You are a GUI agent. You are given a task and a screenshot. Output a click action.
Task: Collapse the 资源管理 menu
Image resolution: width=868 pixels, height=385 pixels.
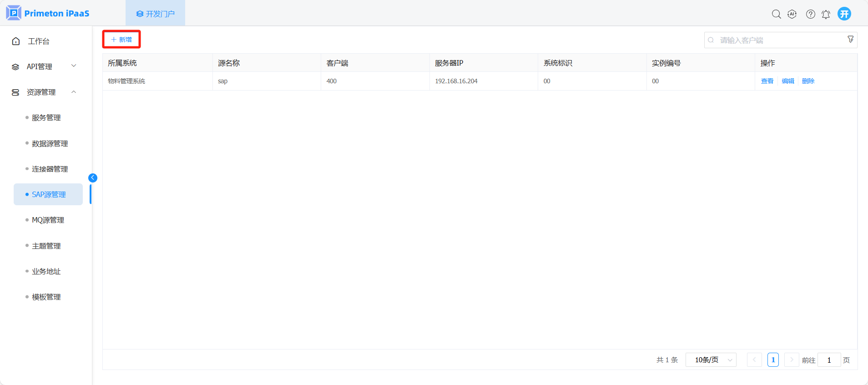[44, 92]
